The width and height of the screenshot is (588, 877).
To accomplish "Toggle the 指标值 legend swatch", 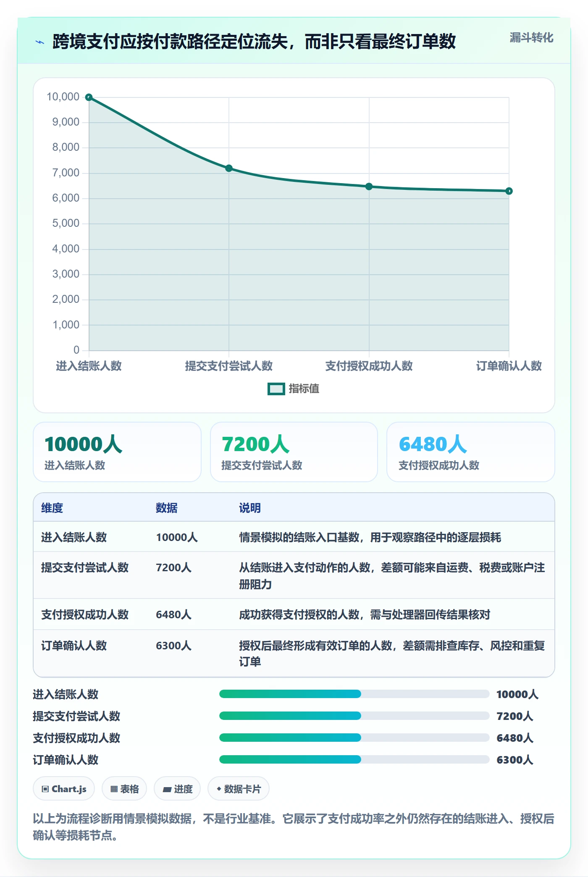I will point(276,389).
